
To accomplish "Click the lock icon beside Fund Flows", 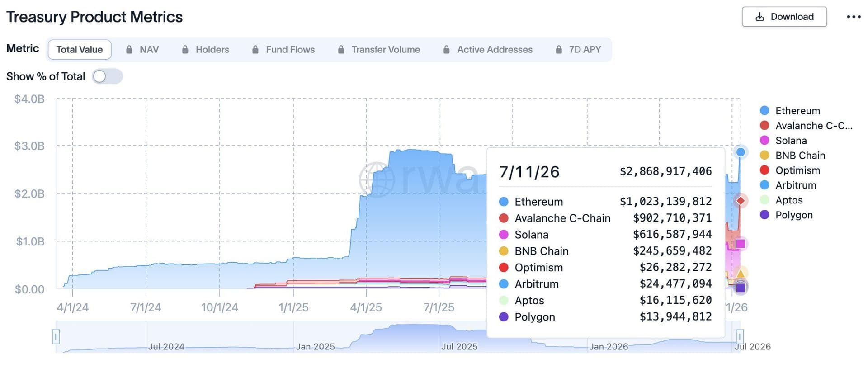I will [255, 50].
